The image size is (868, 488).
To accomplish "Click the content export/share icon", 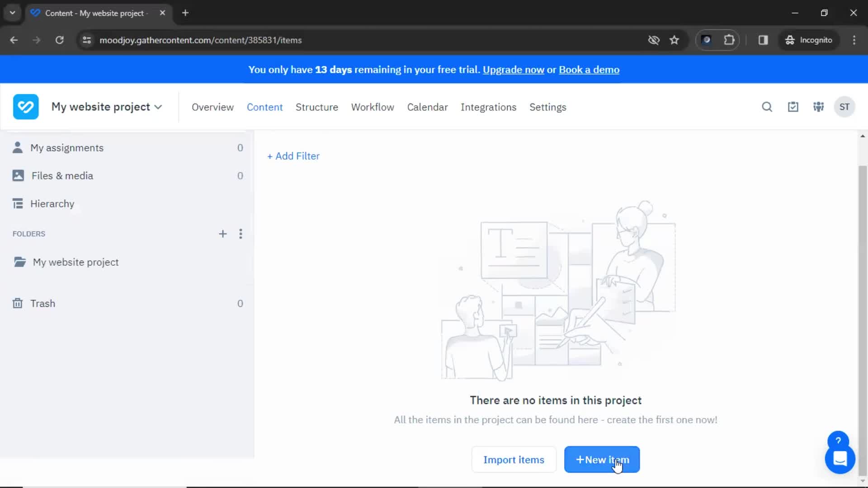I will pos(793,107).
